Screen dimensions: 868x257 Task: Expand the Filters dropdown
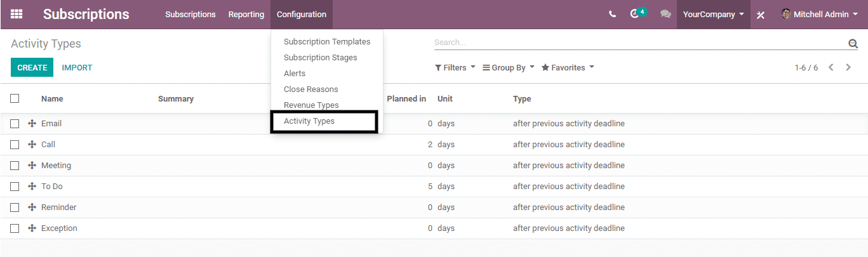pos(455,68)
